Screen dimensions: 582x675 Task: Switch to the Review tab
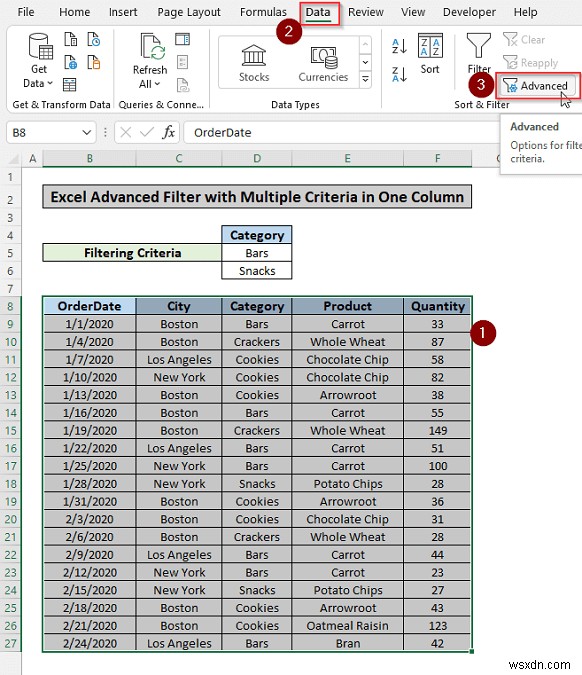point(365,12)
